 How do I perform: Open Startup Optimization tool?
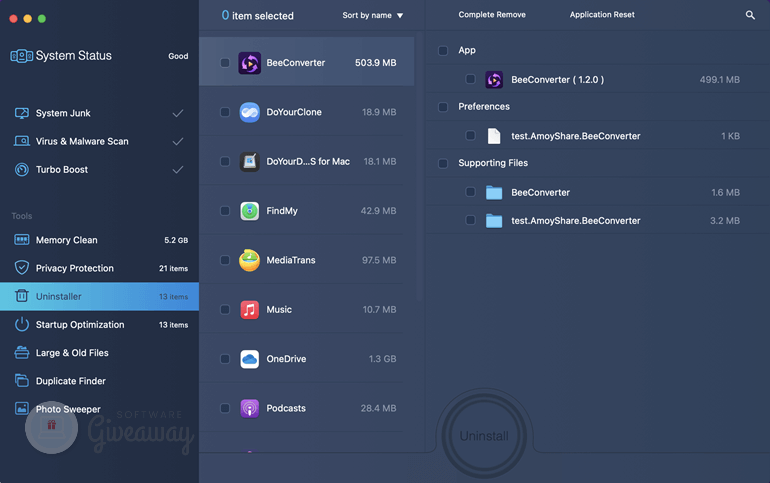click(x=99, y=324)
